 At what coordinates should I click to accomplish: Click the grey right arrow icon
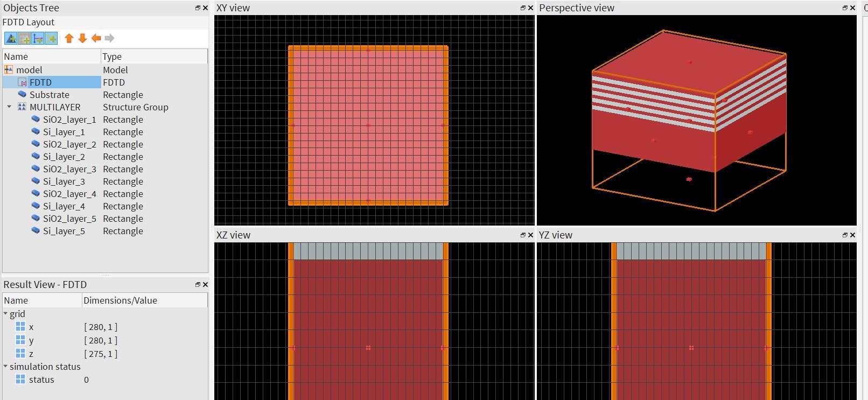[x=110, y=38]
